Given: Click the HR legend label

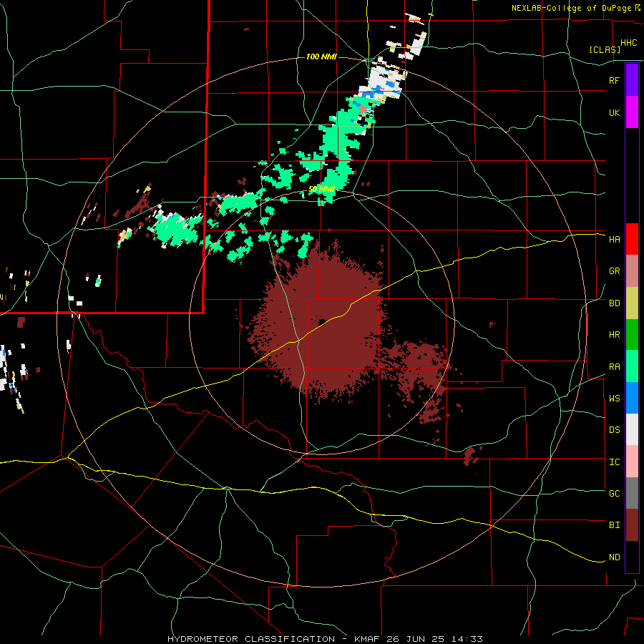Looking at the screenshot, I should [614, 335].
